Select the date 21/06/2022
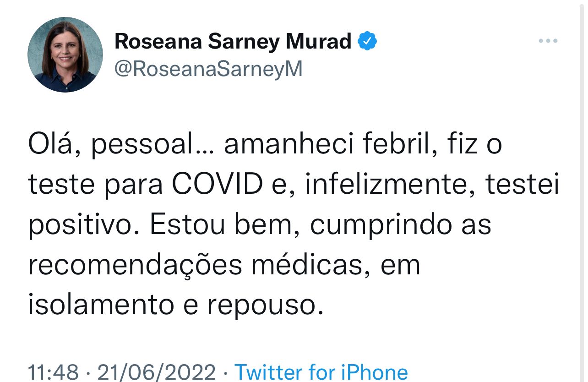The height and width of the screenshot is (382, 588). point(156,371)
